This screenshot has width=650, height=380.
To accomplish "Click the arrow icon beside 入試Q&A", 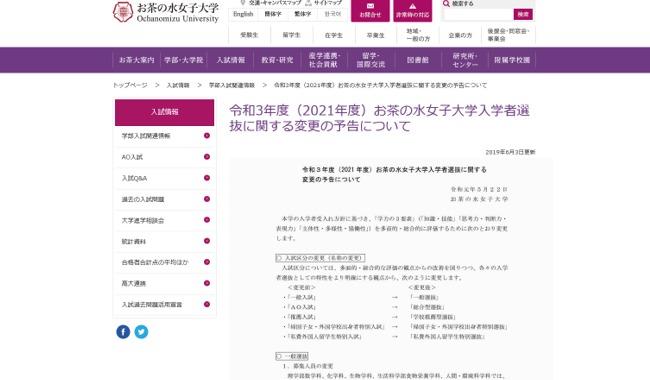I will tap(207, 178).
